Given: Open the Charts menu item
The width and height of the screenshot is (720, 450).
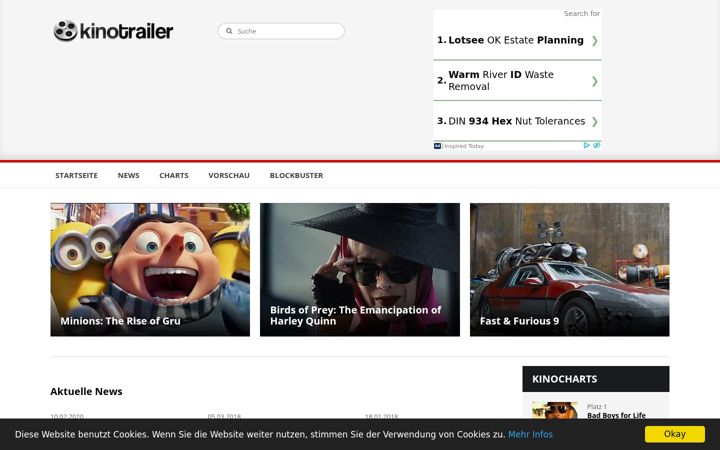Looking at the screenshot, I should (174, 175).
